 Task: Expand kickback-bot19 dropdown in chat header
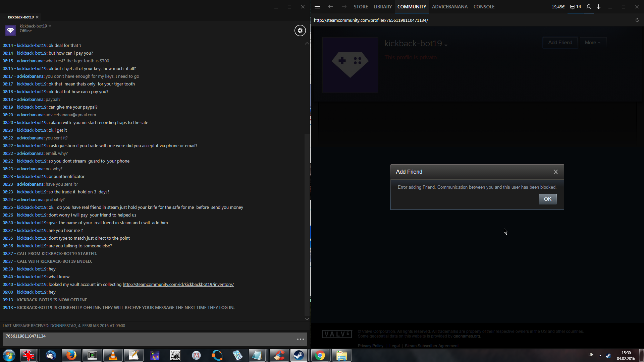tap(50, 26)
